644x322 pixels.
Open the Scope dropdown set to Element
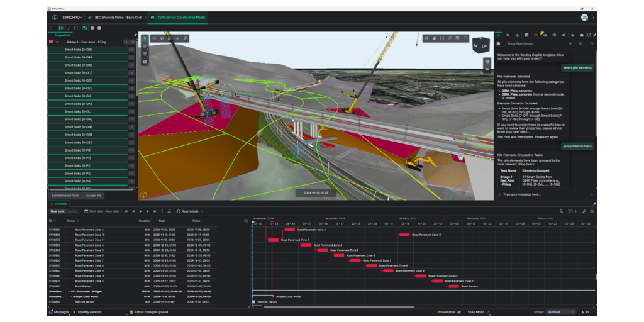pos(560,312)
